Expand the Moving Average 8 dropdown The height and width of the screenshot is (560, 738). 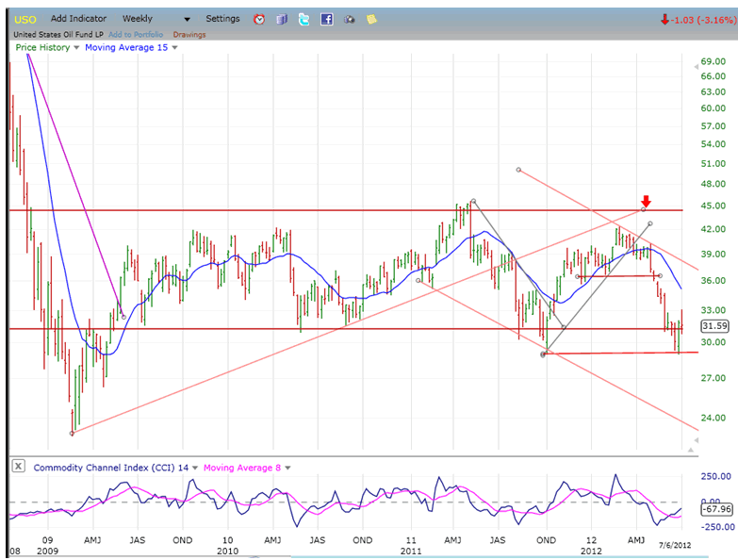click(x=287, y=467)
